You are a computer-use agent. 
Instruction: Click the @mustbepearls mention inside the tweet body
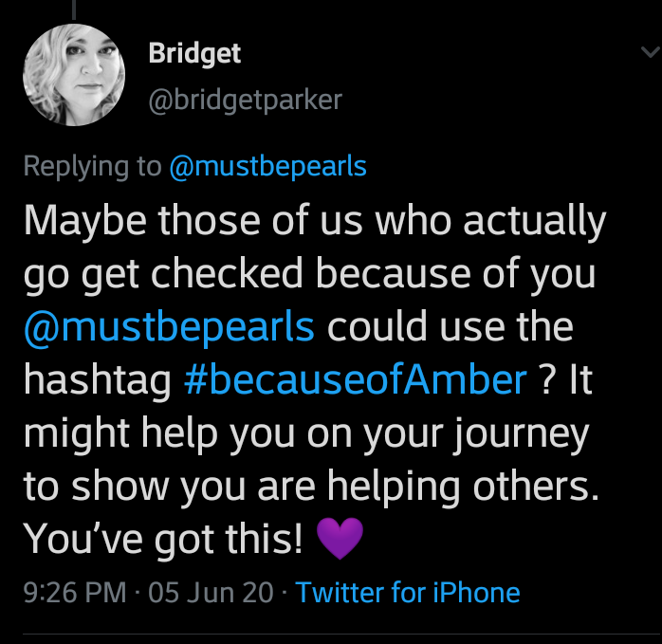169,327
